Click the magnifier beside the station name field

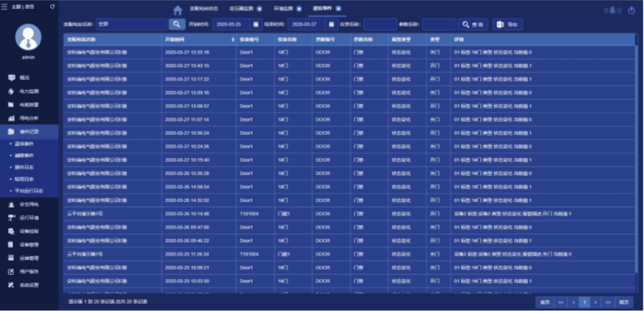click(x=176, y=25)
